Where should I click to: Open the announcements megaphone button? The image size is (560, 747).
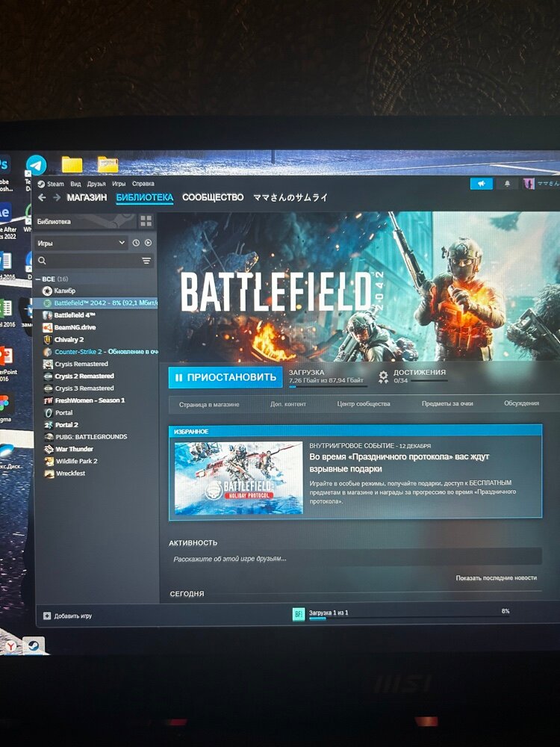(482, 184)
